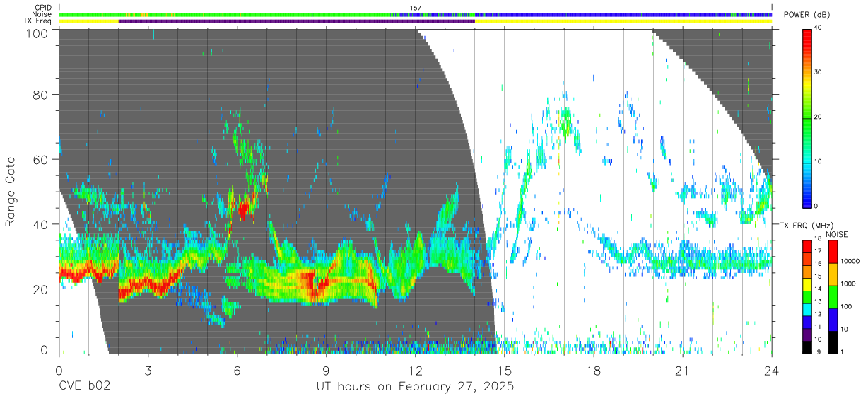Click the 12 UT hour tick label
The image size is (868, 401).
coord(416,370)
